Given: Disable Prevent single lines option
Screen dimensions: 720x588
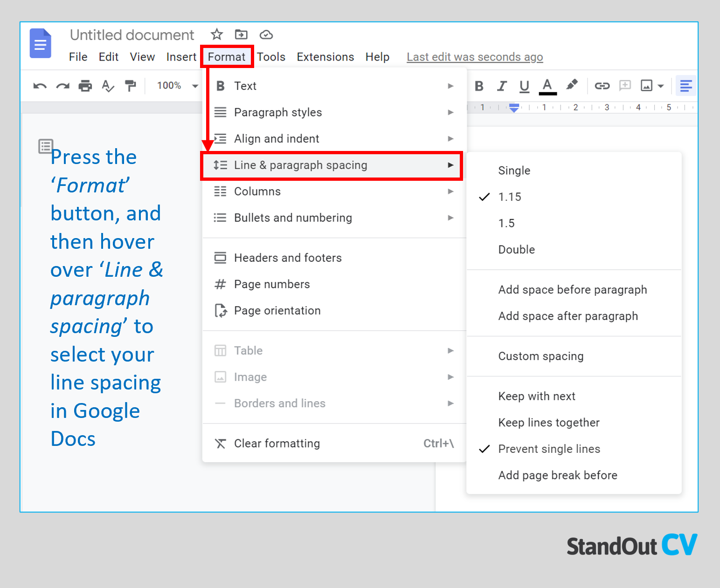Looking at the screenshot, I should pos(549,449).
